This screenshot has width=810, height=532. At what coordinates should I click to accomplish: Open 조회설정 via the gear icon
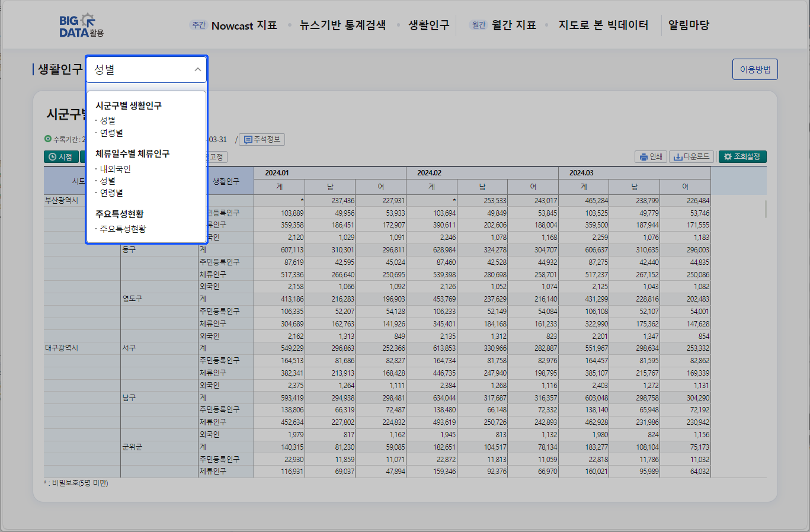[728, 157]
